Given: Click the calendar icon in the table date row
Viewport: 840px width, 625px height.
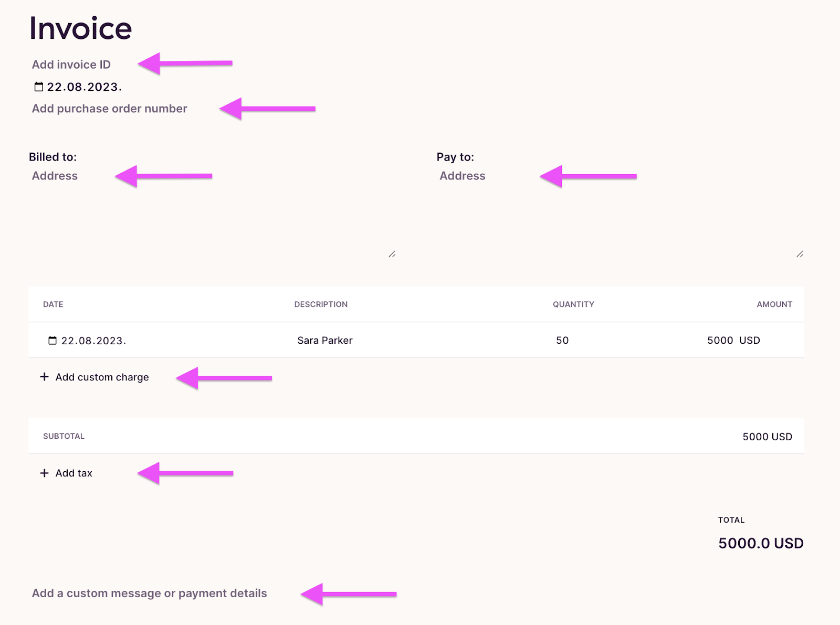Looking at the screenshot, I should [x=52, y=340].
